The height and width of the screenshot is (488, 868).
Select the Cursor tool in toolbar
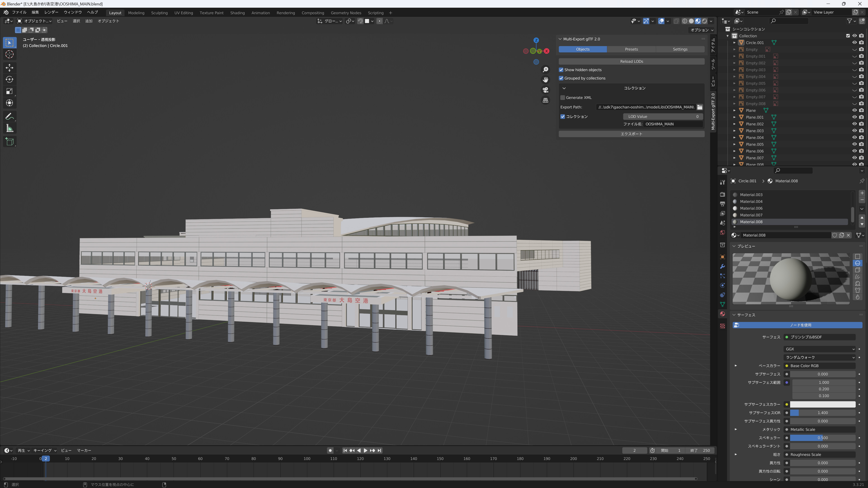tap(9, 54)
